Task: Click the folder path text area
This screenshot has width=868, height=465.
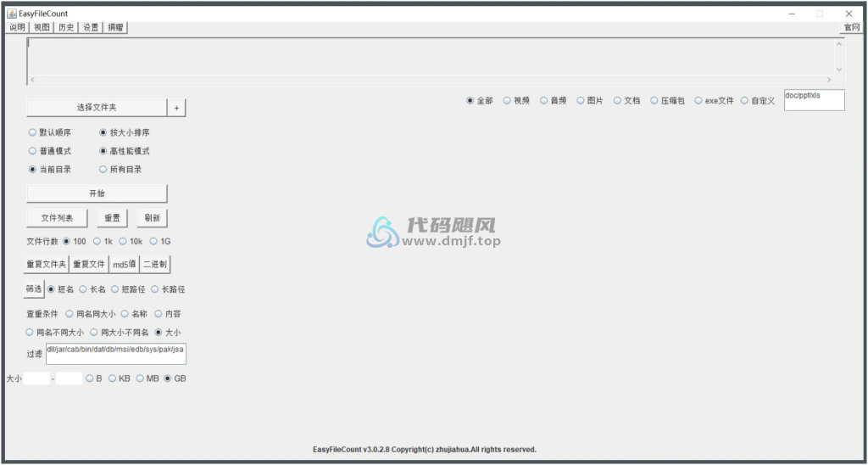Action: pos(430,56)
